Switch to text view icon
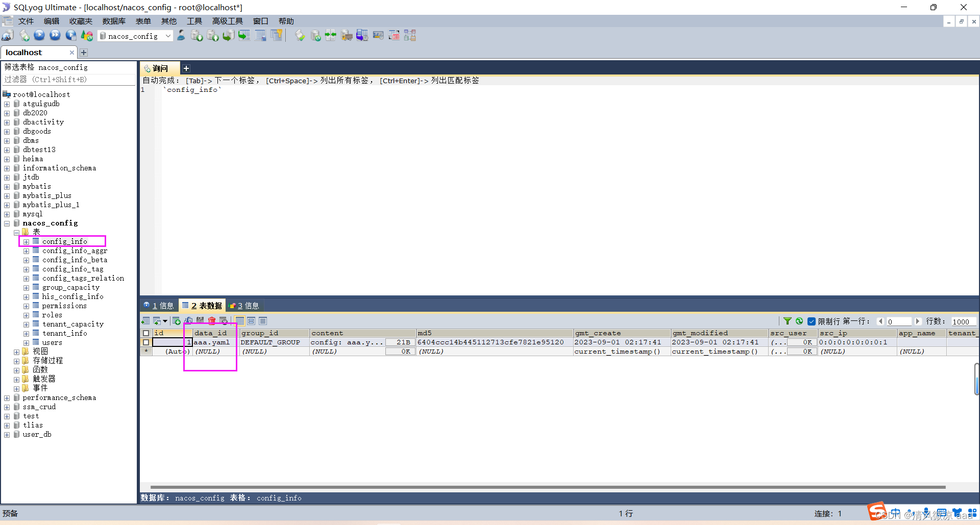This screenshot has width=980, height=525. tap(263, 321)
